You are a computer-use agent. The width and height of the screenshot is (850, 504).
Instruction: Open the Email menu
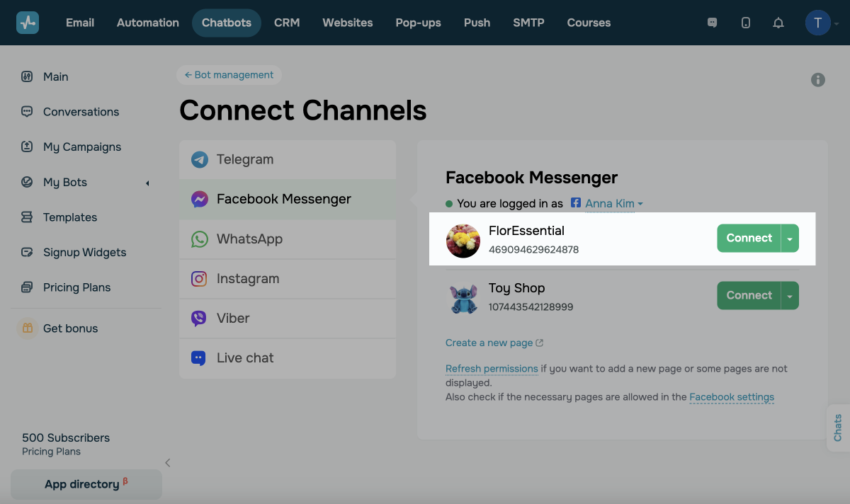[x=80, y=23]
